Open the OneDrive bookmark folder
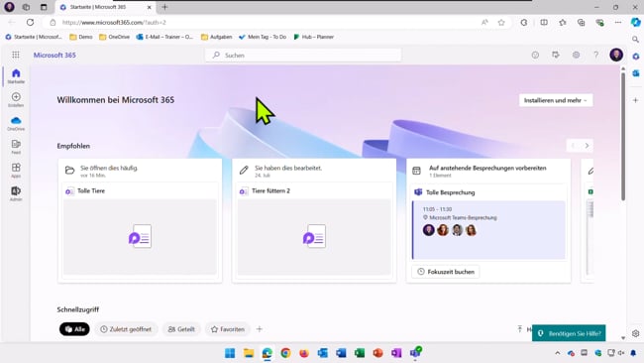644x363 pixels. tap(115, 37)
